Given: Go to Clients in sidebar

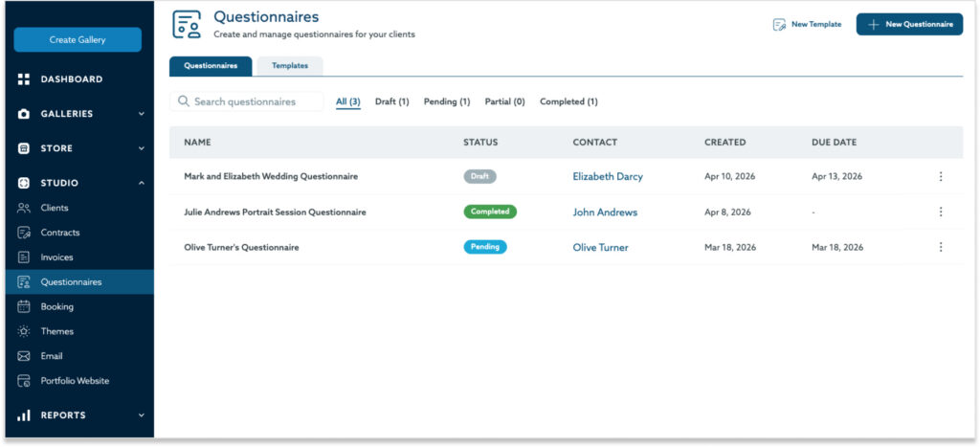Looking at the screenshot, I should coord(55,208).
